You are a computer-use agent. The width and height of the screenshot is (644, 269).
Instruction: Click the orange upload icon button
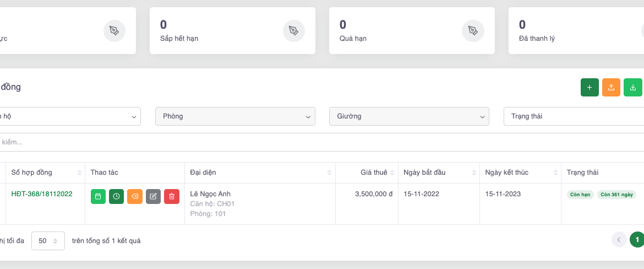click(611, 88)
